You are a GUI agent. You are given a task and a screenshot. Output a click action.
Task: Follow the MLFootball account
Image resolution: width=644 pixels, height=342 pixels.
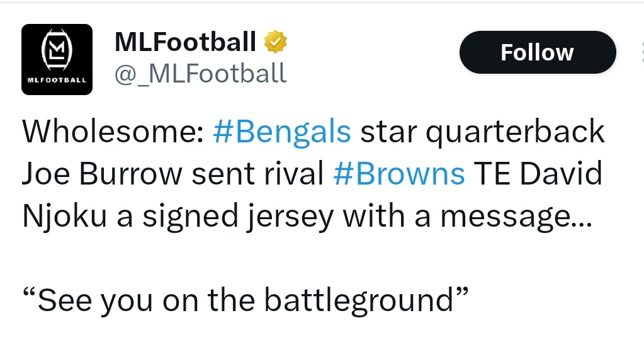538,52
